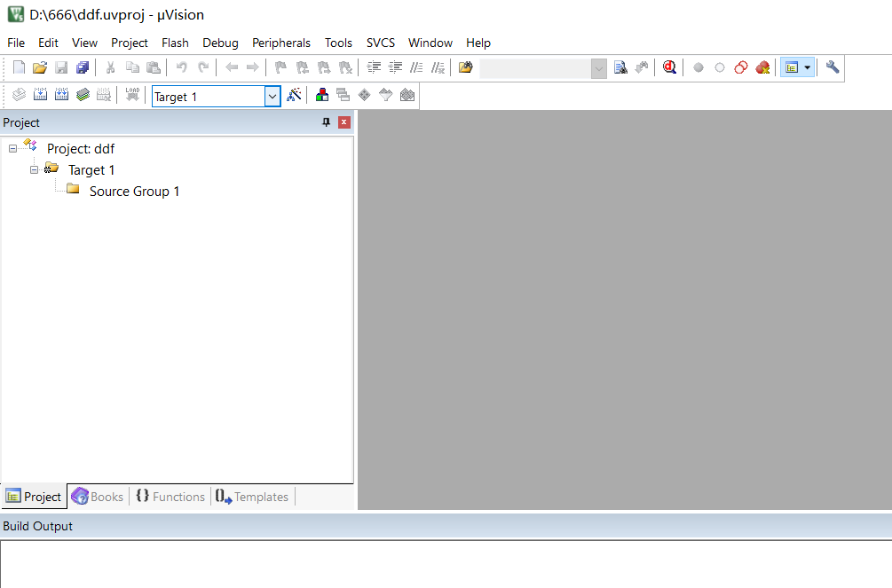Open an existing file
892x588 pixels.
(x=40, y=67)
